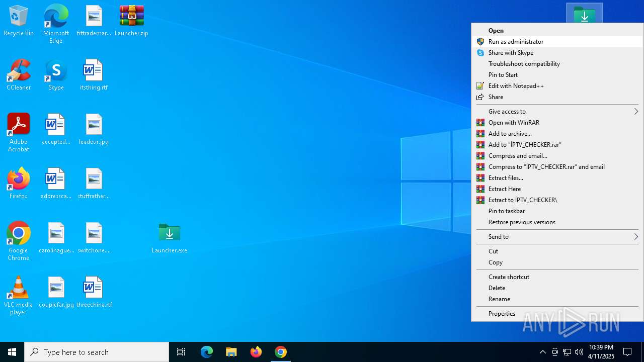
Task: Expand the Send to submenu
Action: [557, 237]
